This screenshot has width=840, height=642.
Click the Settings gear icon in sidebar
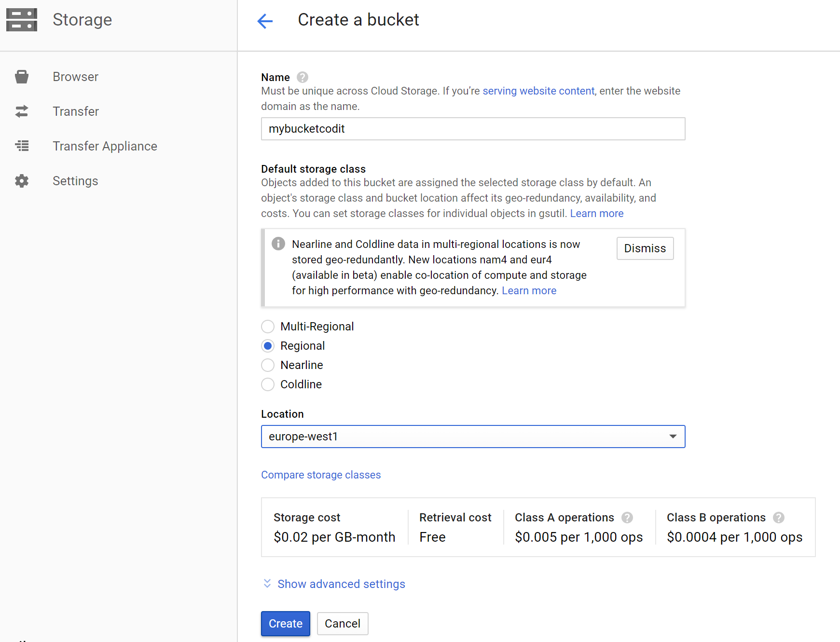coord(22,181)
